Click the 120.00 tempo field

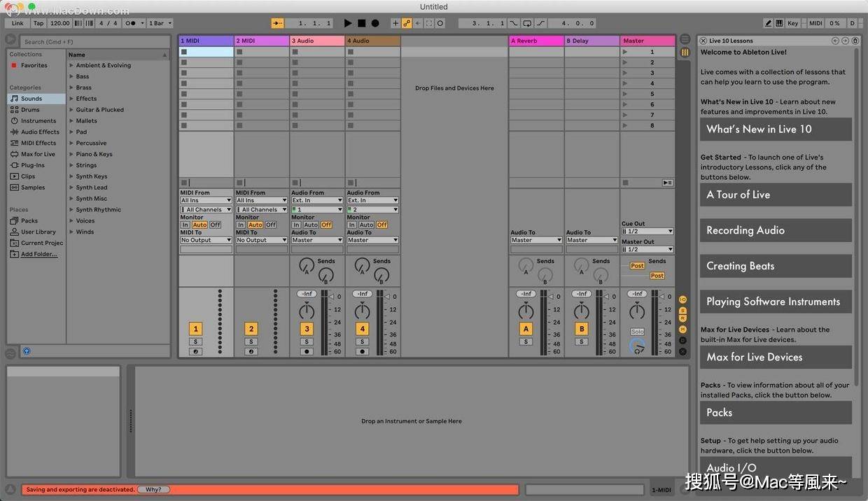click(x=60, y=23)
